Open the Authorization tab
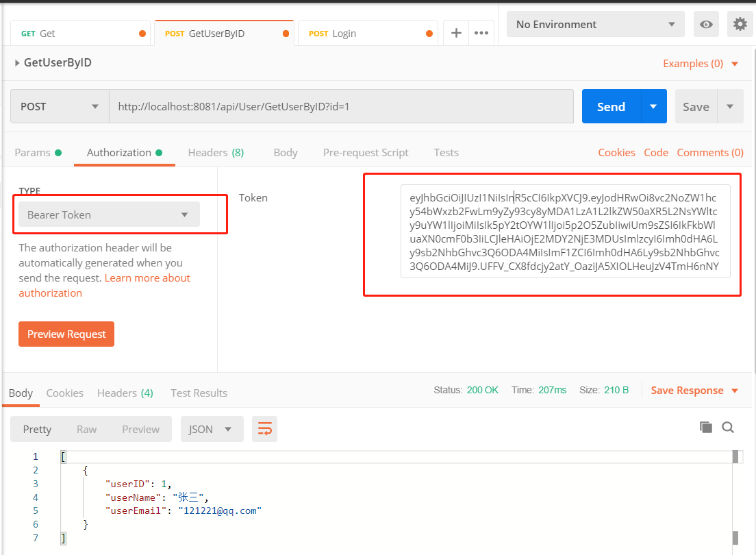 (125, 153)
